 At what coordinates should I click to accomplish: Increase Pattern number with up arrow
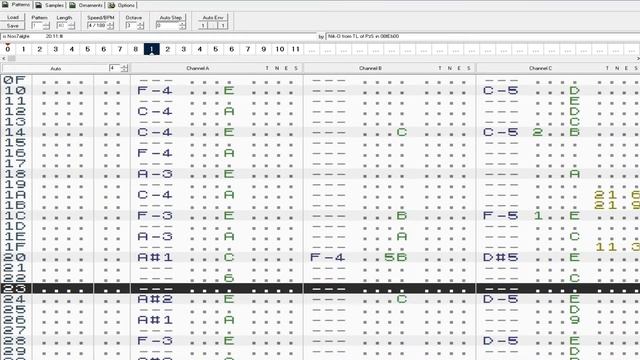(46, 24)
